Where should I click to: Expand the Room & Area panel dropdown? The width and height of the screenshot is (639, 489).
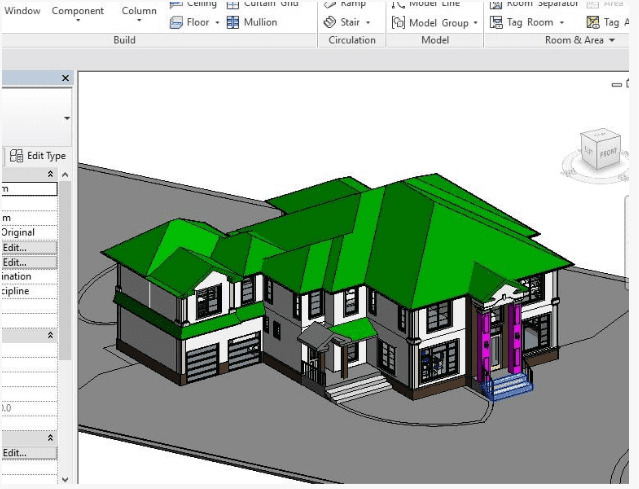pyautogui.click(x=611, y=41)
